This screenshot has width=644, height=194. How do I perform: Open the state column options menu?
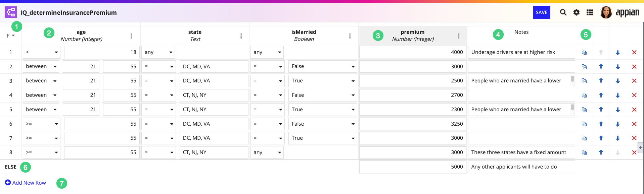pyautogui.click(x=241, y=36)
